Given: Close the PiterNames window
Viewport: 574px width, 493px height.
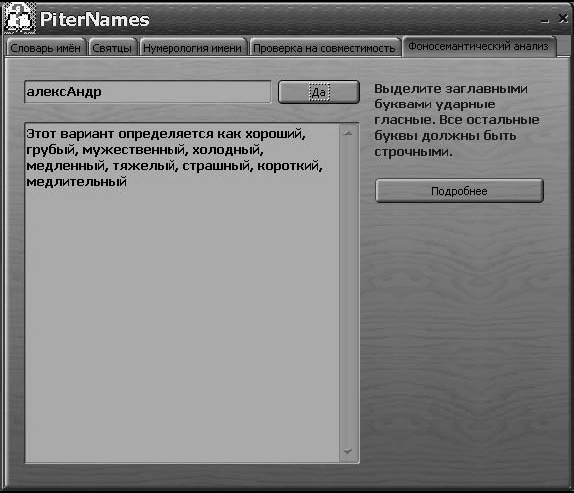Looking at the screenshot, I should pyautogui.click(x=563, y=18).
